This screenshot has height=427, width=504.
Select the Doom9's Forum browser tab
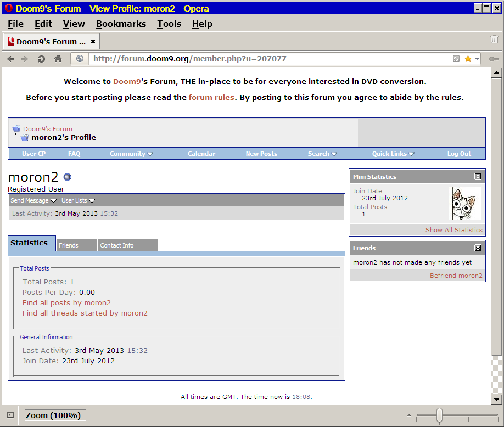(x=52, y=42)
